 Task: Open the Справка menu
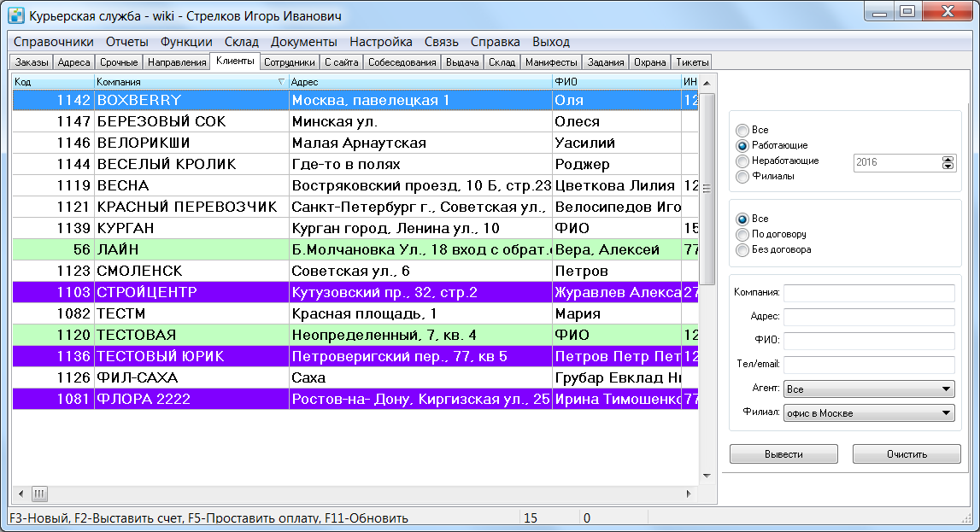495,42
